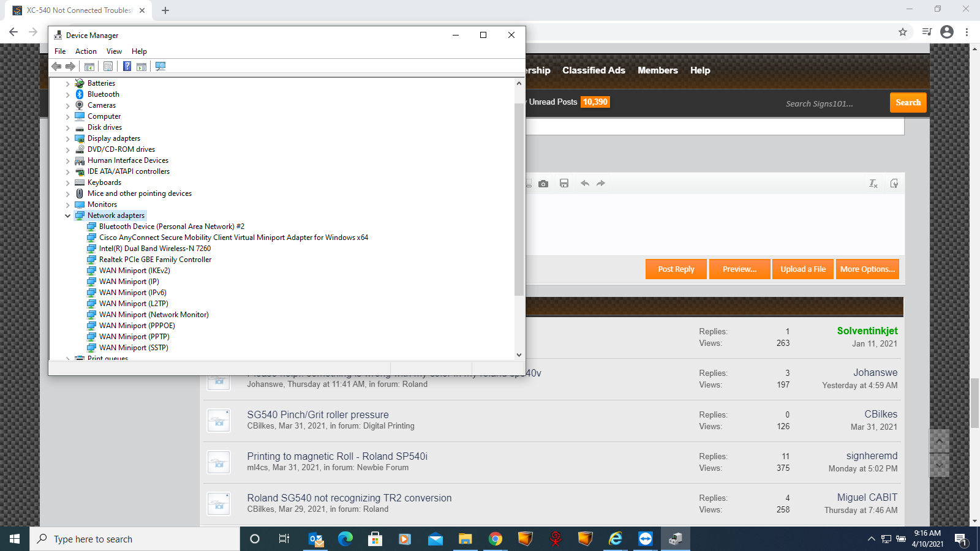The height and width of the screenshot is (551, 980).
Task: Click save draft floppy icon in editor
Action: click(x=564, y=184)
